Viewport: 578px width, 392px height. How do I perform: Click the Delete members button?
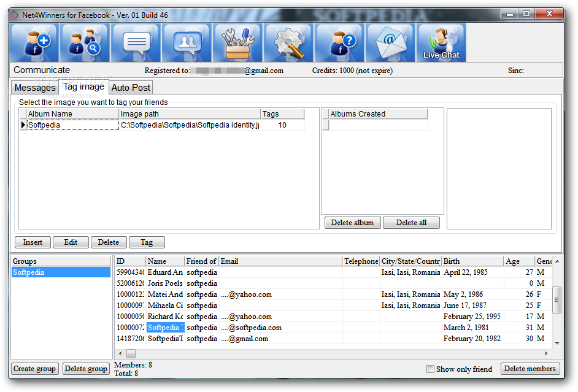coord(530,369)
